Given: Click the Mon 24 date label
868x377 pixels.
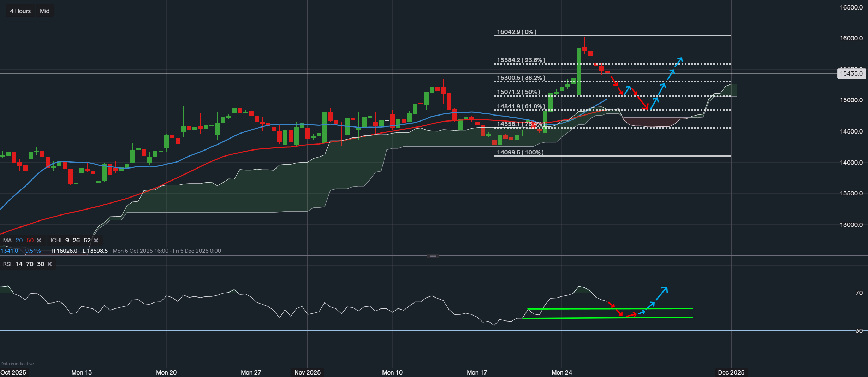Looking at the screenshot, I should [561, 372].
